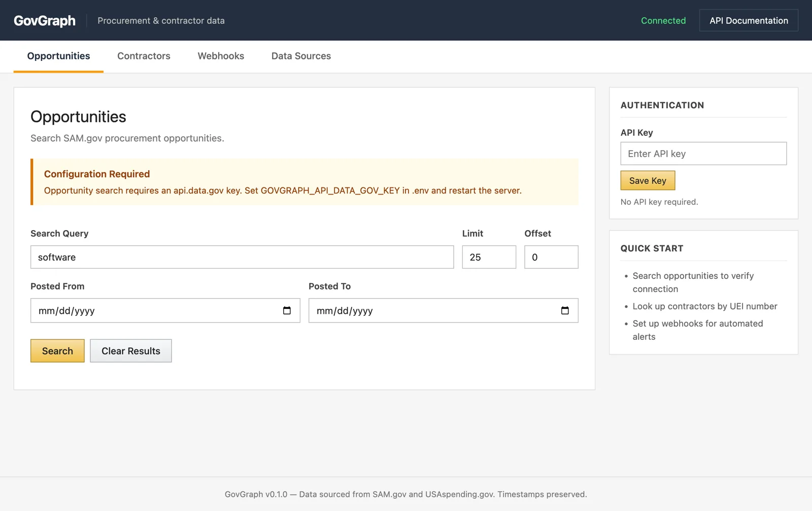
Task: Click 'Search SAM.gov procurement opportunities.' subtitle
Action: [x=127, y=138]
